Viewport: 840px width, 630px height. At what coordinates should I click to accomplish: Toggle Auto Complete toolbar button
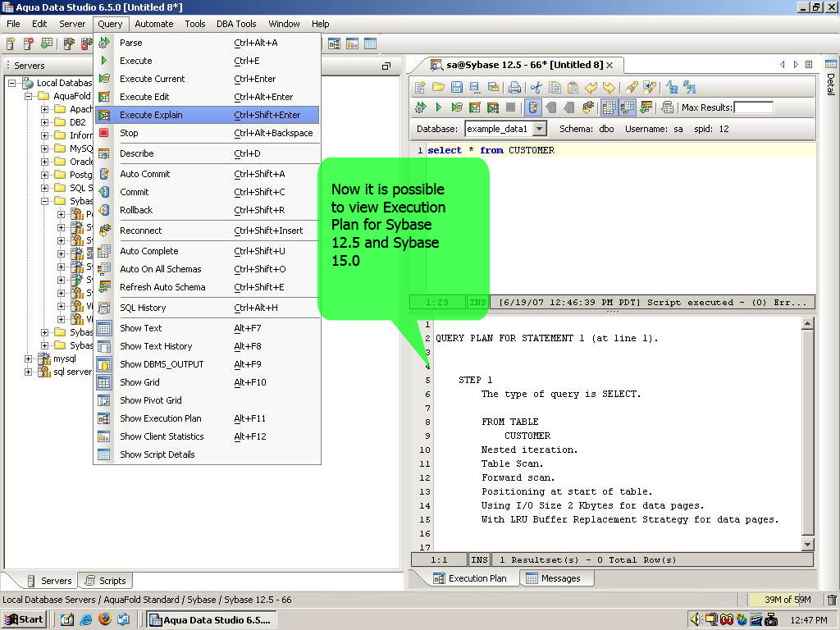point(609,107)
